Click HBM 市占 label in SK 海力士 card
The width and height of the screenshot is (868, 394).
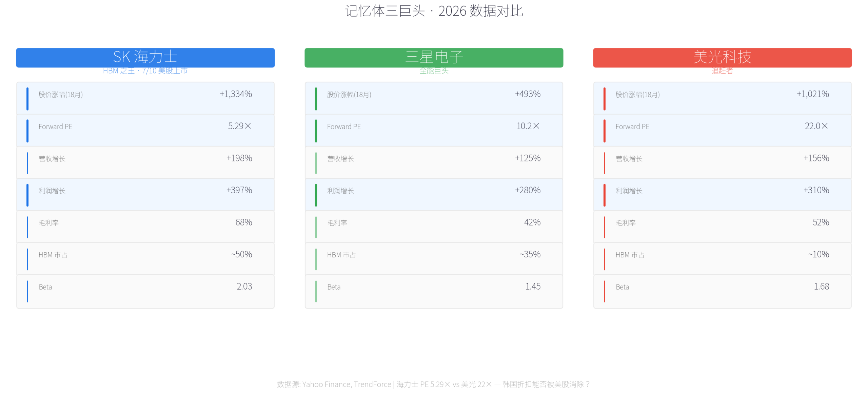point(53,255)
